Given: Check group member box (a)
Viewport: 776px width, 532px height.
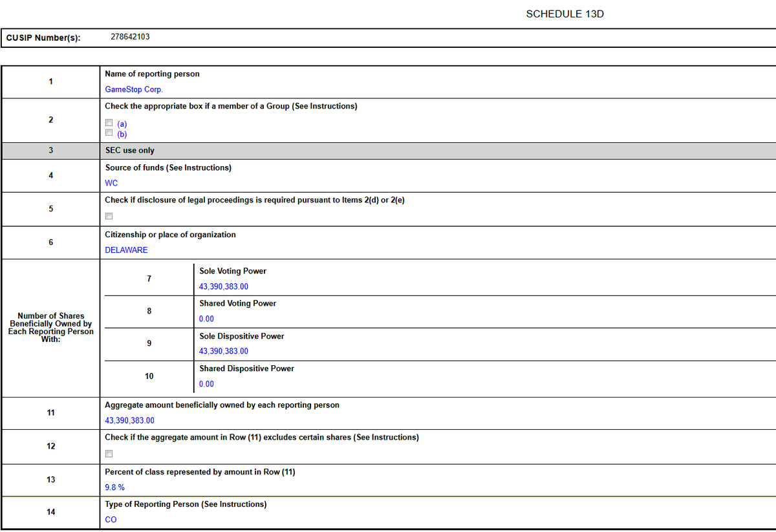Looking at the screenshot, I should [109, 123].
